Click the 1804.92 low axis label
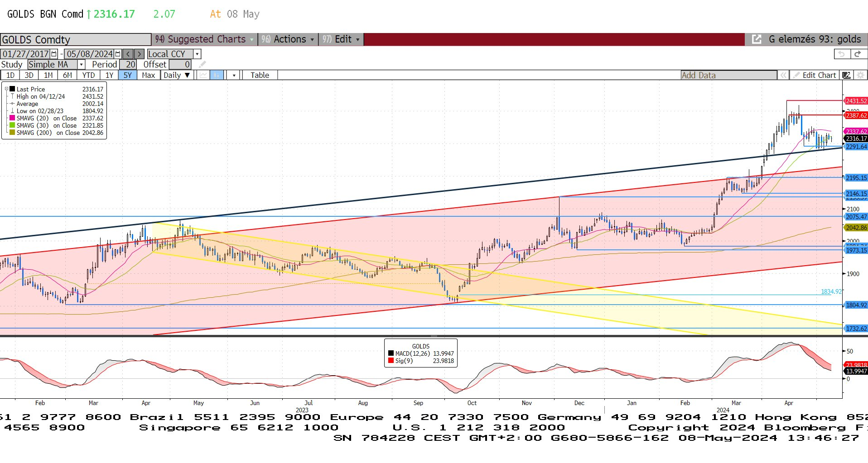 856,305
